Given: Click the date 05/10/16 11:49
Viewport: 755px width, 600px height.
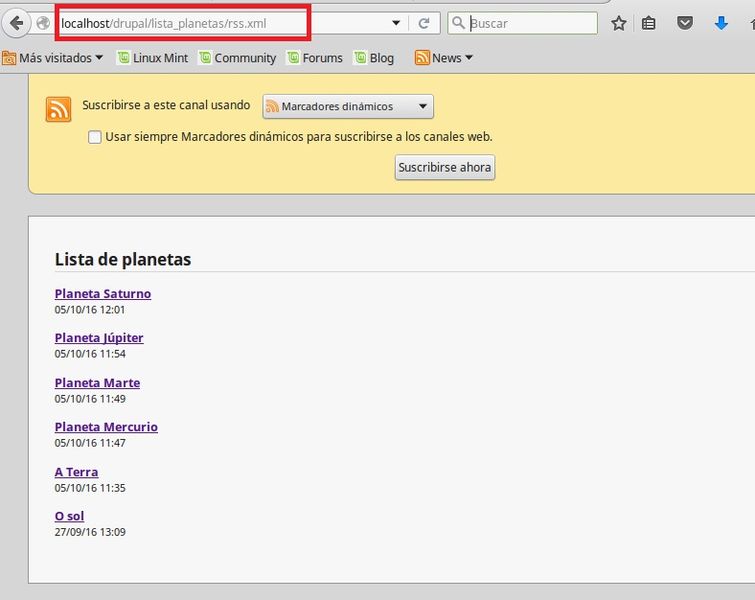Looking at the screenshot, I should point(90,399).
